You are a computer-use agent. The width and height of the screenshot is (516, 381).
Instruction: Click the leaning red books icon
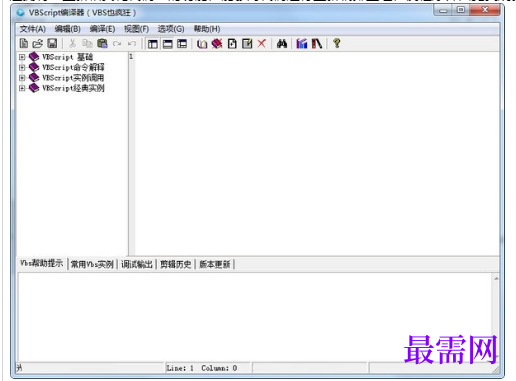point(317,44)
